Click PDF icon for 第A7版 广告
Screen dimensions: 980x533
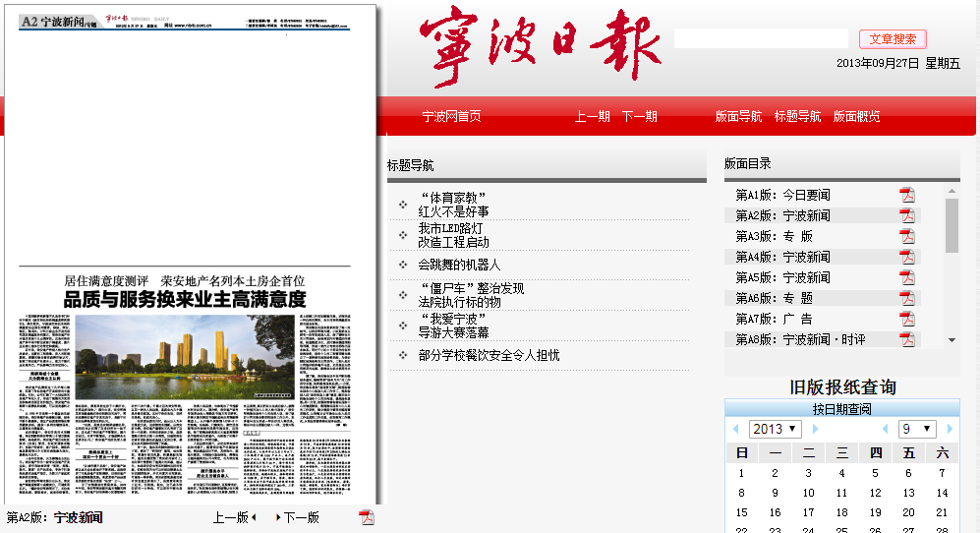point(906,319)
